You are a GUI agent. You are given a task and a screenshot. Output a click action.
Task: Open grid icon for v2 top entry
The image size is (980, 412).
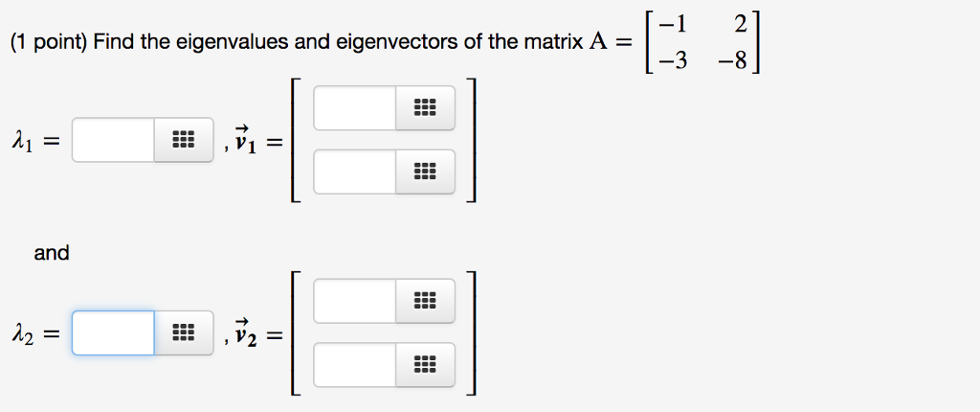[425, 301]
